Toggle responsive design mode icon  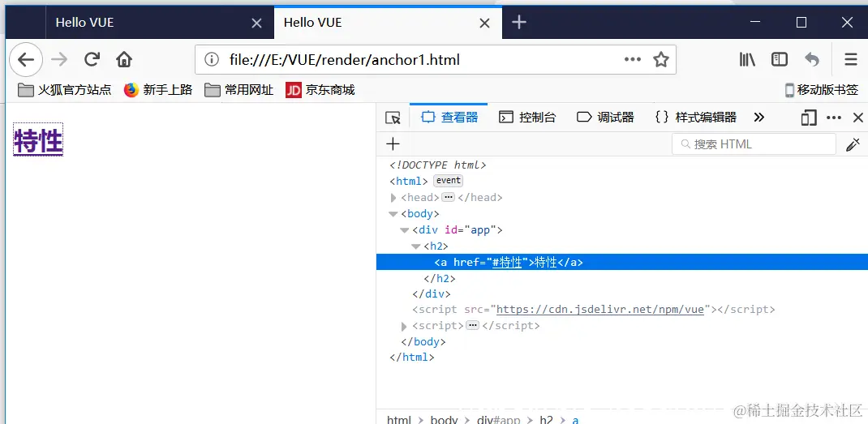[809, 118]
